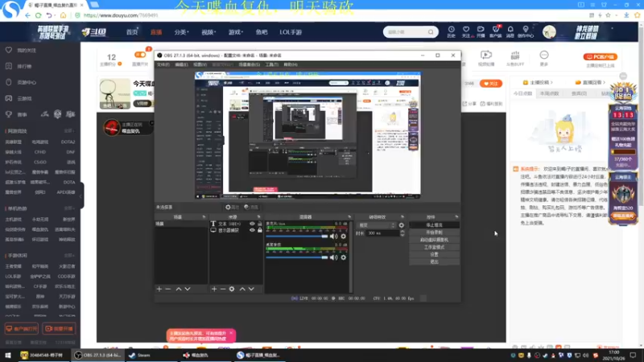
Task: Select the scene entry in scenes list
Action: (181, 224)
